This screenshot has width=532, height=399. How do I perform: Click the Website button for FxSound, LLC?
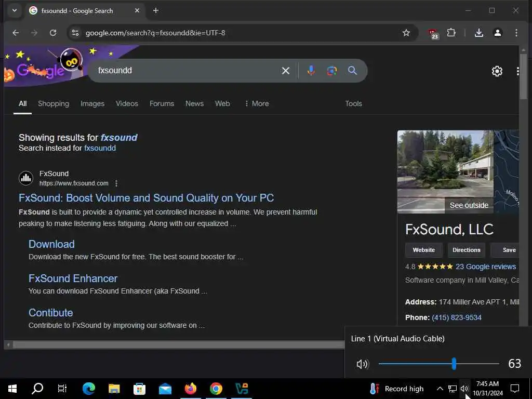pyautogui.click(x=424, y=250)
